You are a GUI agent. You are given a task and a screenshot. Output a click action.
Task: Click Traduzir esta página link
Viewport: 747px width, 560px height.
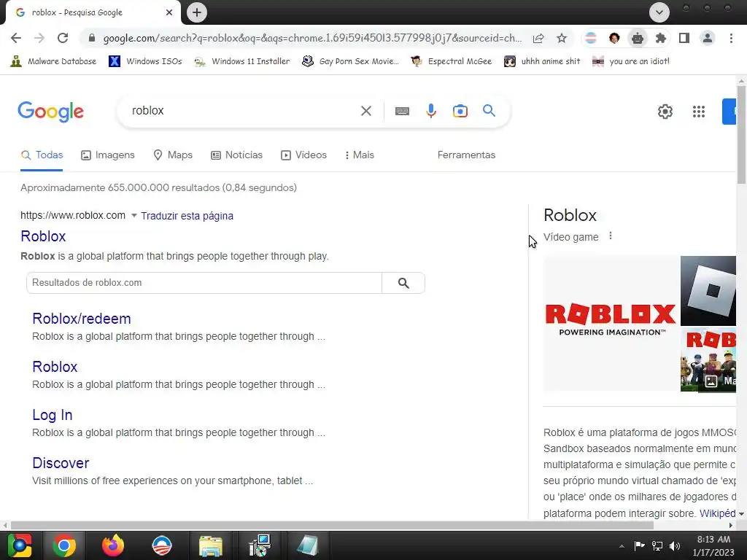(187, 216)
